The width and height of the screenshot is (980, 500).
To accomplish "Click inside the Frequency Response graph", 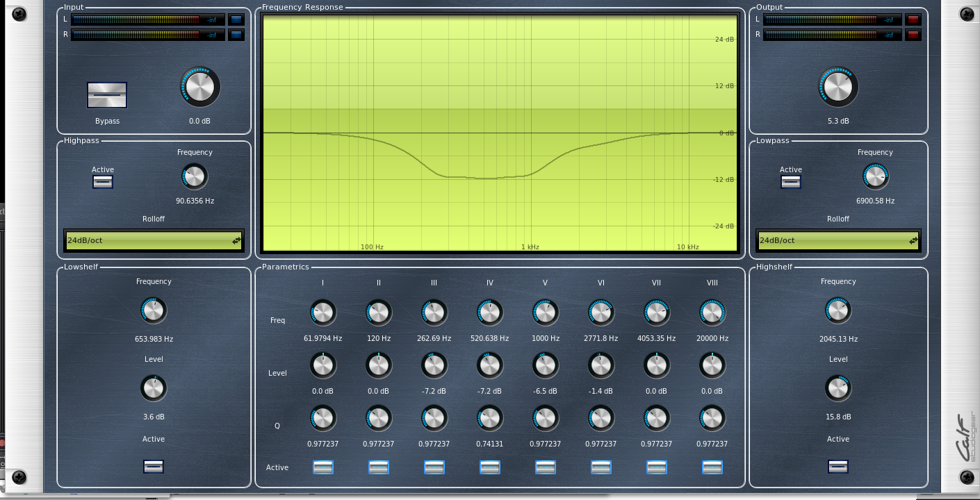I will [500, 133].
